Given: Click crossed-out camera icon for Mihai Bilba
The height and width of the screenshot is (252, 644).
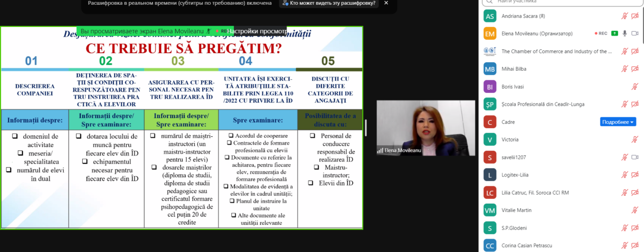Looking at the screenshot, I should [x=635, y=69].
